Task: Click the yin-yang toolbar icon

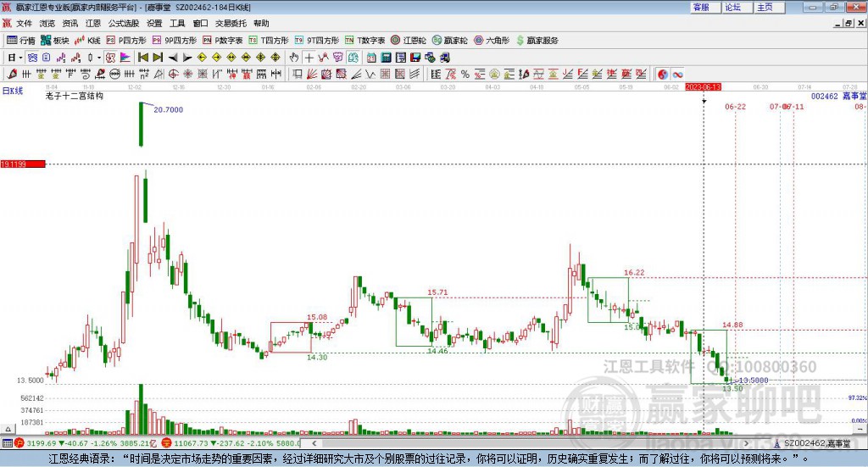Action: click(x=663, y=74)
